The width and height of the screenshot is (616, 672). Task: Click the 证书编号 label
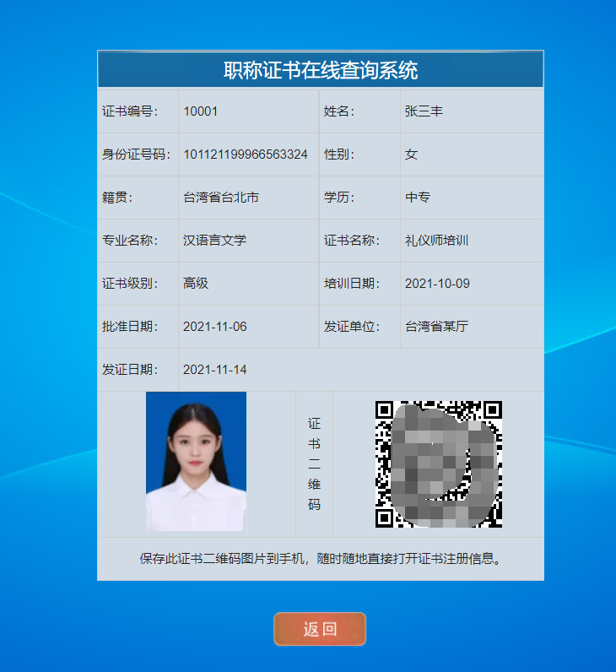point(130,111)
